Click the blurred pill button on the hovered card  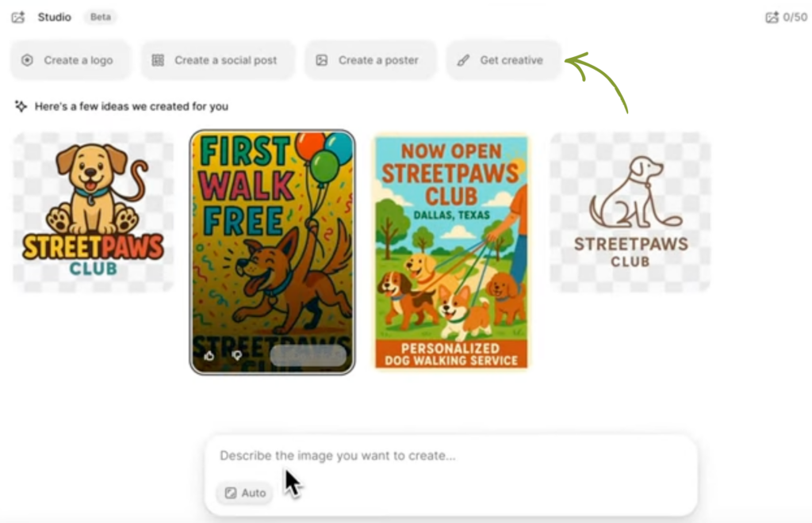[x=308, y=356]
